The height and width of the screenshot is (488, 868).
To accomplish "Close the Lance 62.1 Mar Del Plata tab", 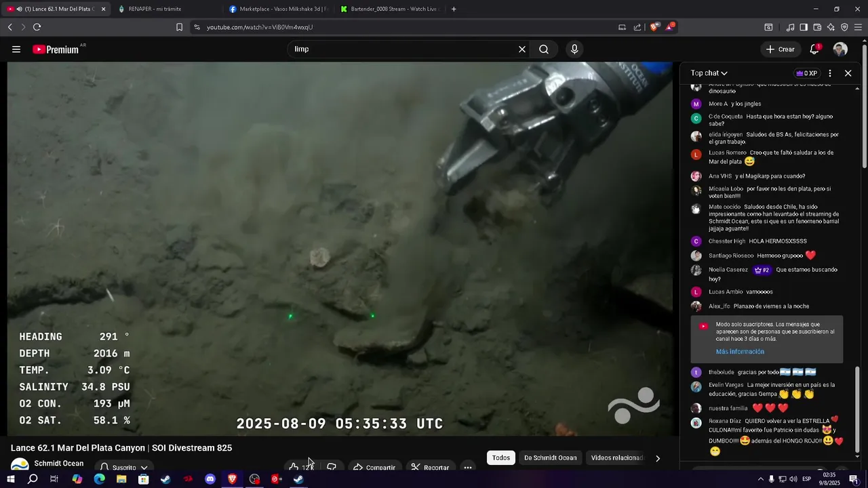I will (103, 9).
